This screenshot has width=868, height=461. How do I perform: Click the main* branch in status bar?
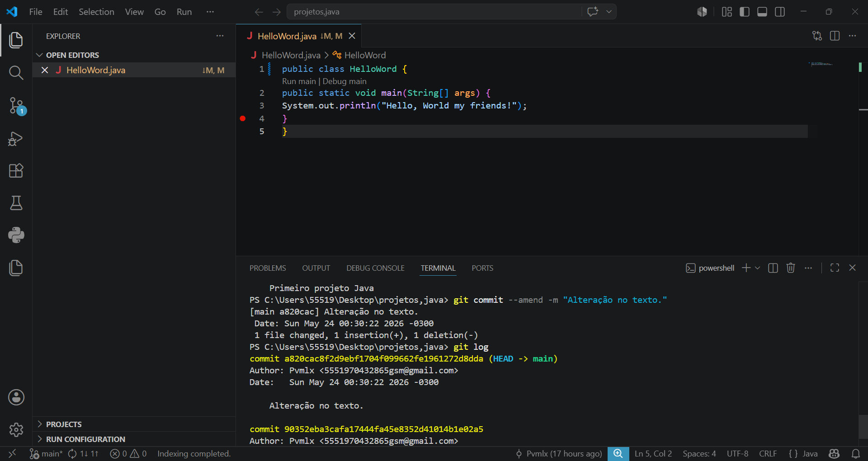46,454
